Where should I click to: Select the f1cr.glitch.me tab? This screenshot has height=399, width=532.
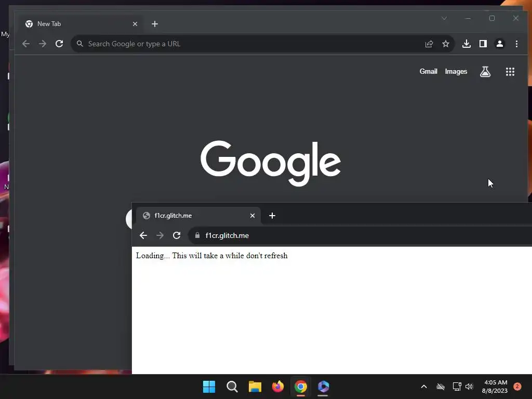tap(198, 216)
